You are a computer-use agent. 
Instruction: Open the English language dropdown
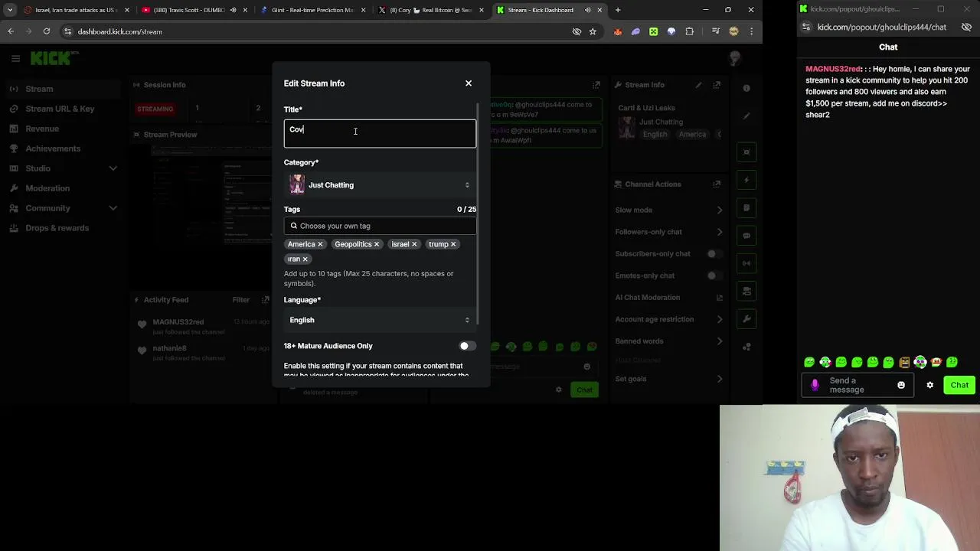click(x=380, y=320)
